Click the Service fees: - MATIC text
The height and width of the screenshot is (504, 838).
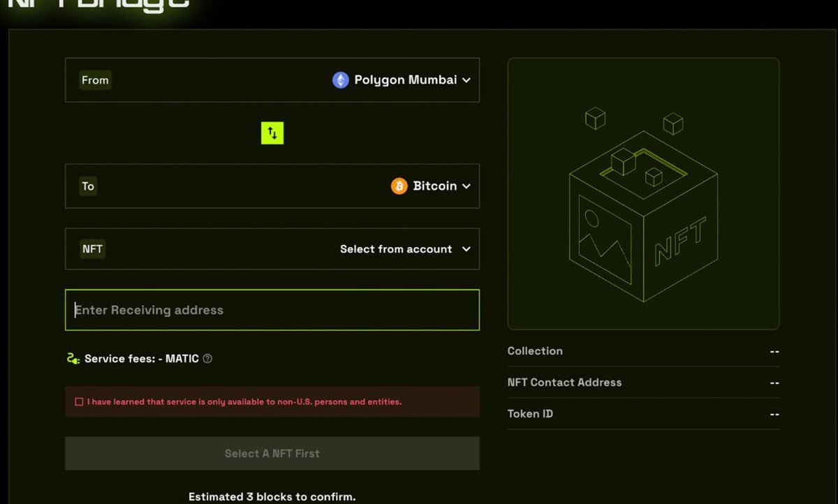click(142, 358)
